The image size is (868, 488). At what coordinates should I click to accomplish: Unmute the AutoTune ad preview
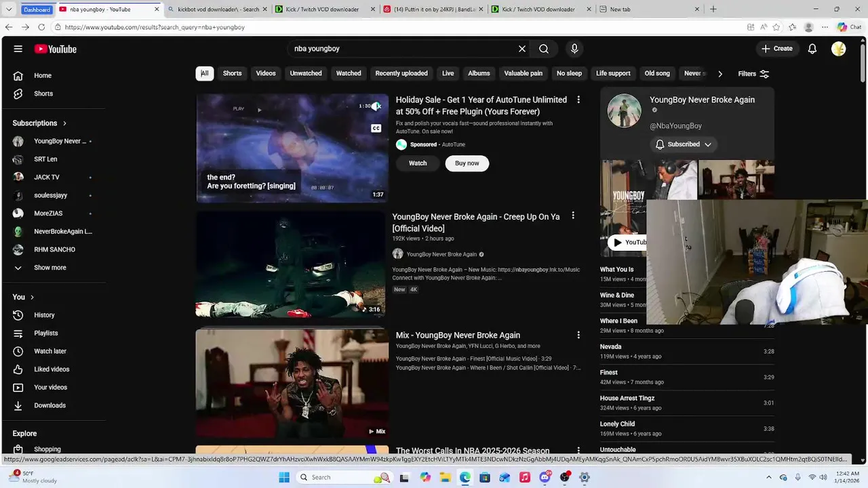coord(376,106)
